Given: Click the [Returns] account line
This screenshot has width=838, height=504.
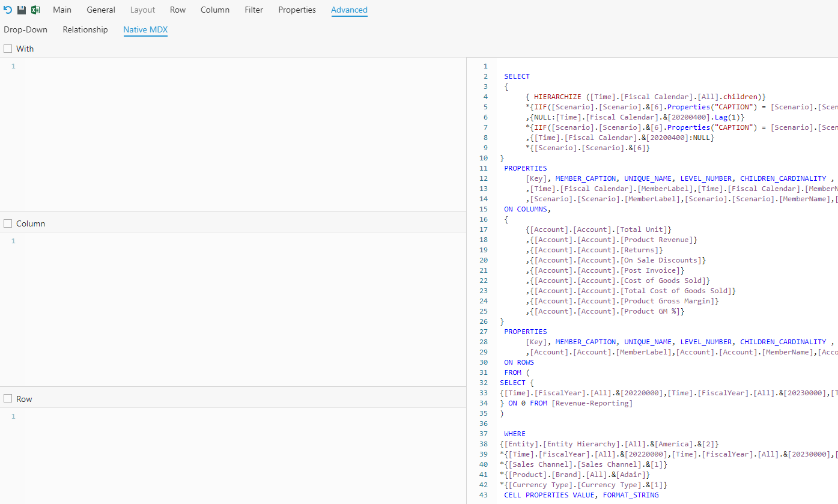Looking at the screenshot, I should (594, 250).
